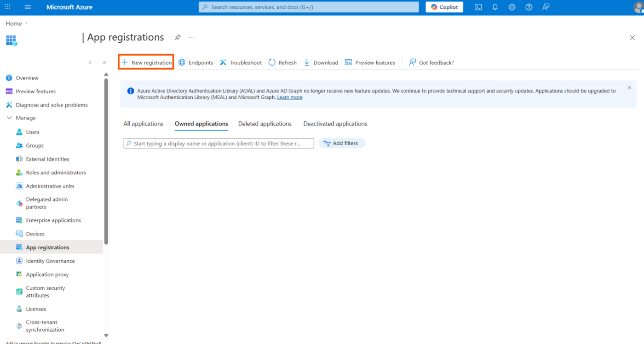The image size is (644, 344).
Task: Focus the global search resources box
Action: tap(309, 7)
